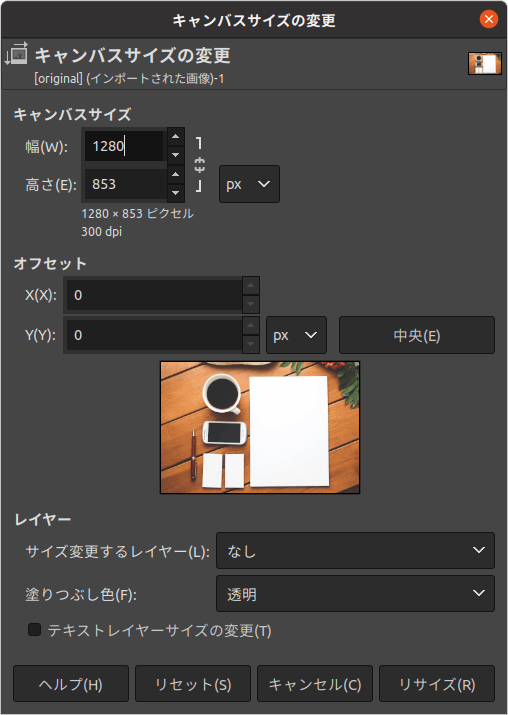Click the aspect ratio chain link icon
The height and width of the screenshot is (715, 508).
pyautogui.click(x=199, y=165)
